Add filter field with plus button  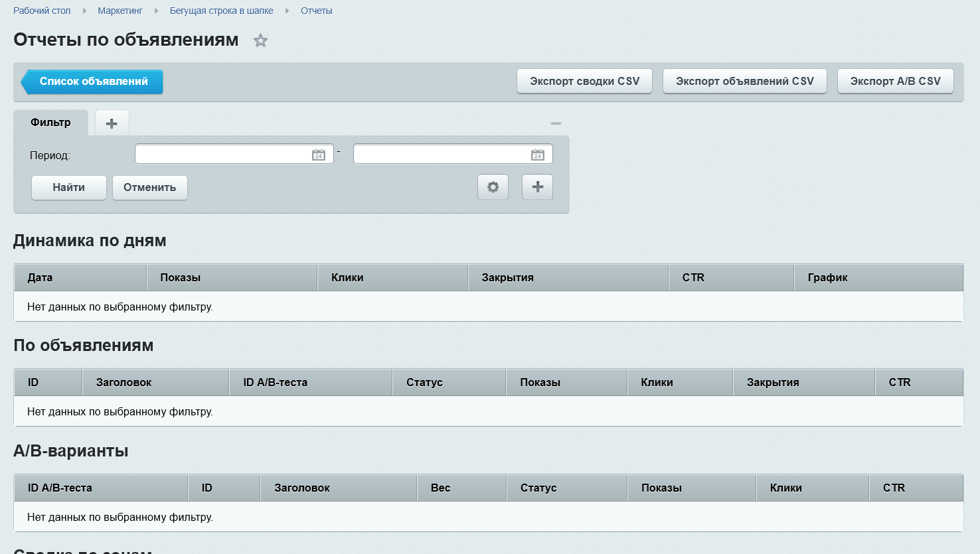pyautogui.click(x=538, y=187)
